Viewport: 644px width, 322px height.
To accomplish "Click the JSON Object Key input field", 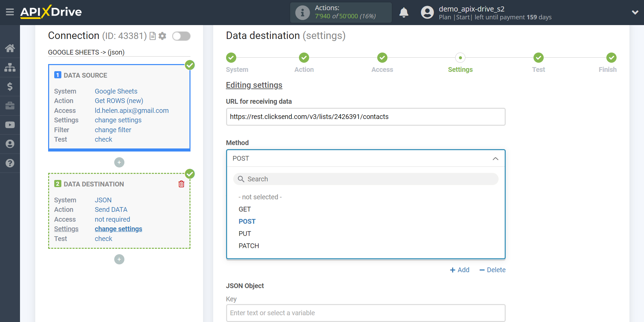I will pos(366,313).
